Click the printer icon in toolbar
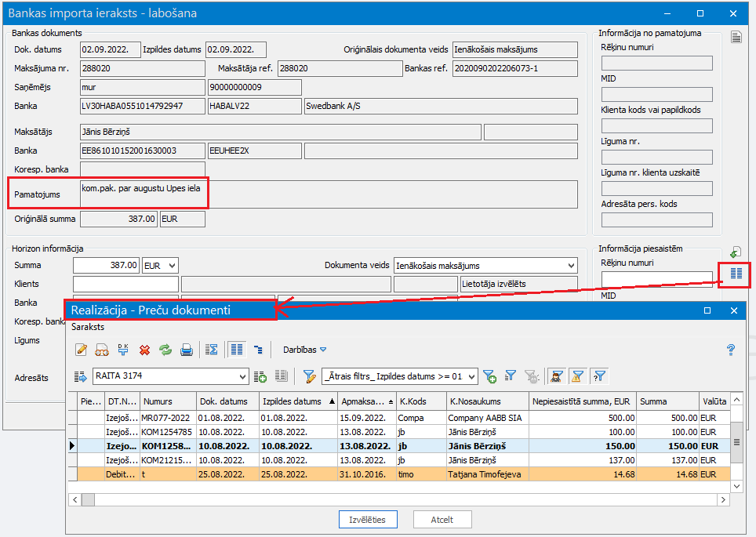This screenshot has width=756, height=537. tap(187, 350)
